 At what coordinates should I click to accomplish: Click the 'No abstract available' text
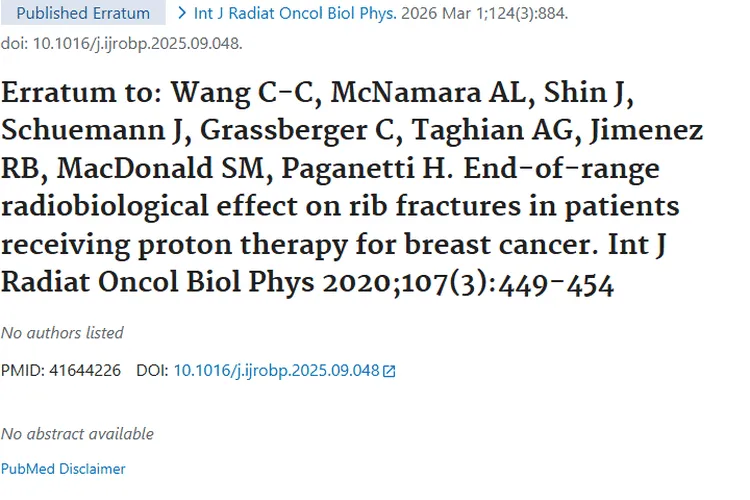pos(77,433)
